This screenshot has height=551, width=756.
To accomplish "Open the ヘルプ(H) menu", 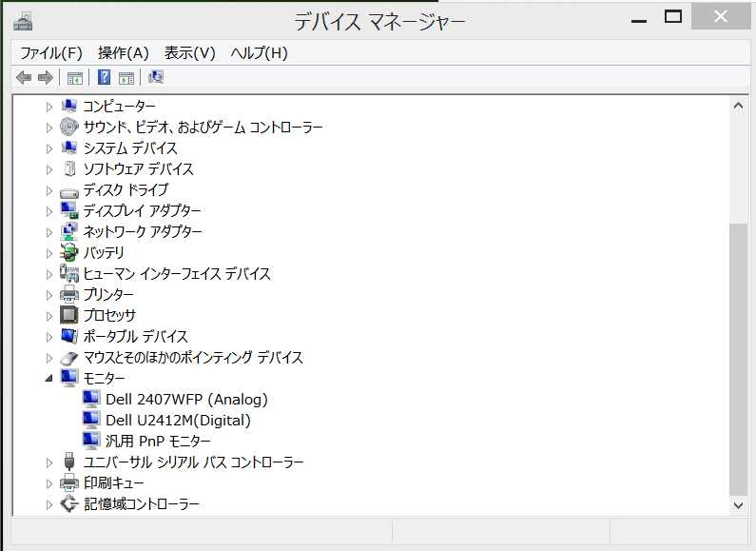I will (259, 52).
